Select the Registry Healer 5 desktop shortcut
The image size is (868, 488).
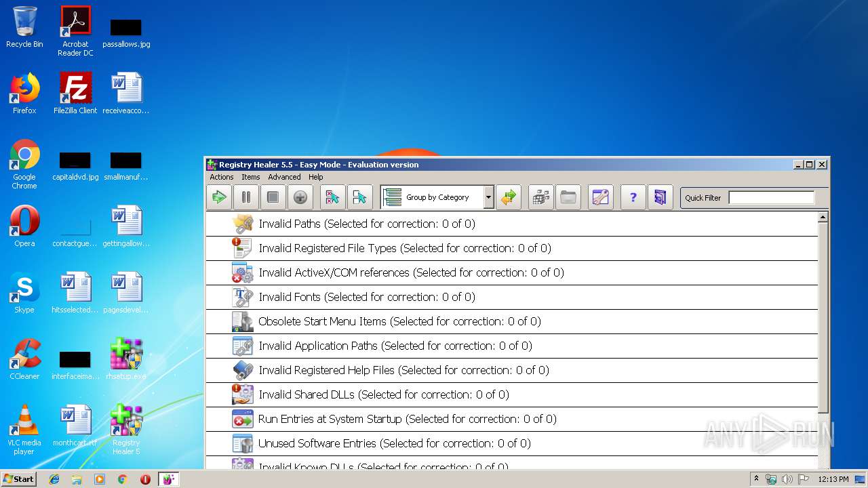126,430
